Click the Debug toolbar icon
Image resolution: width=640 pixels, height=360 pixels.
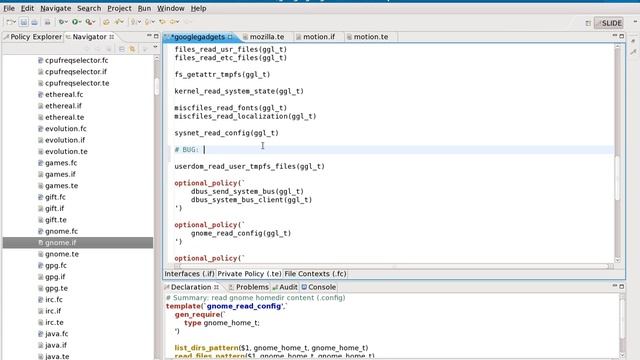click(x=61, y=22)
